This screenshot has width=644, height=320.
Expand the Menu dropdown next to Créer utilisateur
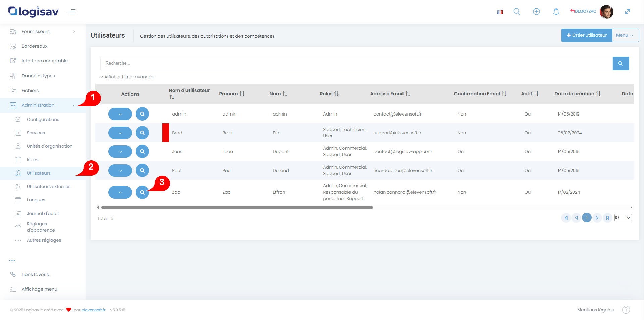(625, 35)
